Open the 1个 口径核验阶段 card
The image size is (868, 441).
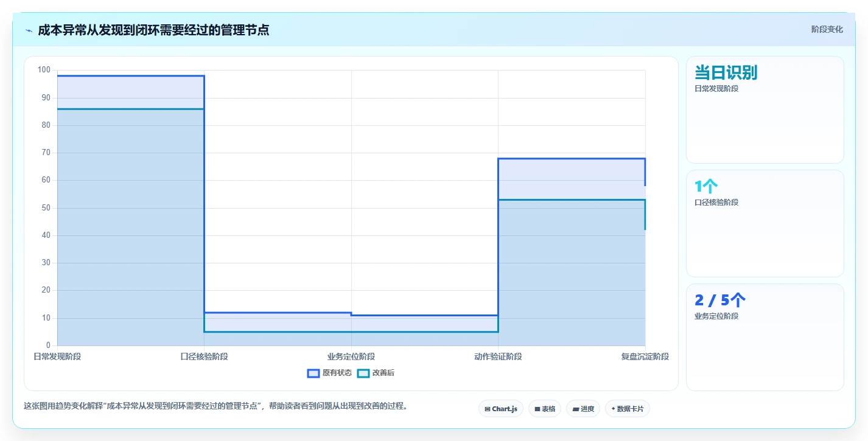coord(765,223)
